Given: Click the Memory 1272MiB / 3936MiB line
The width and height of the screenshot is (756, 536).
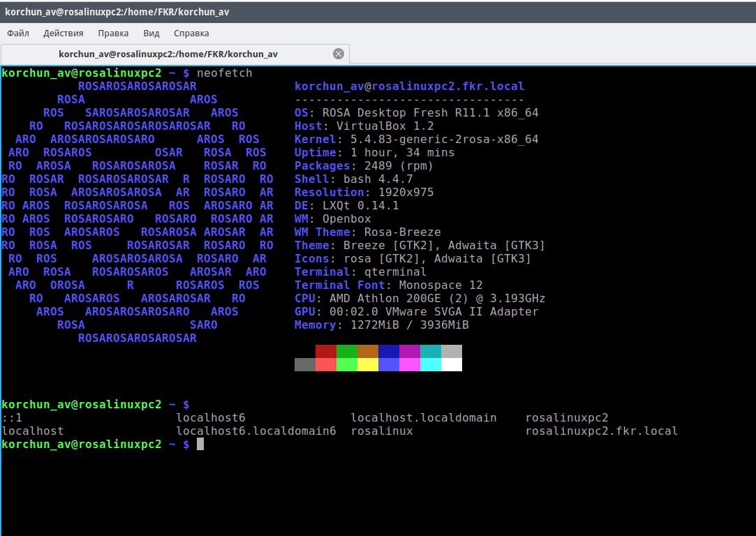Looking at the screenshot, I should 381,325.
